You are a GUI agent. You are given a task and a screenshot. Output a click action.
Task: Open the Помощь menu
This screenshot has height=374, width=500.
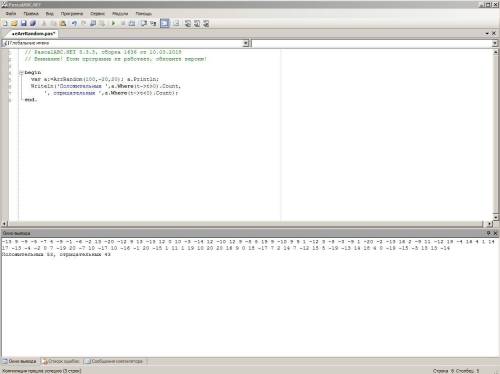tap(144, 14)
